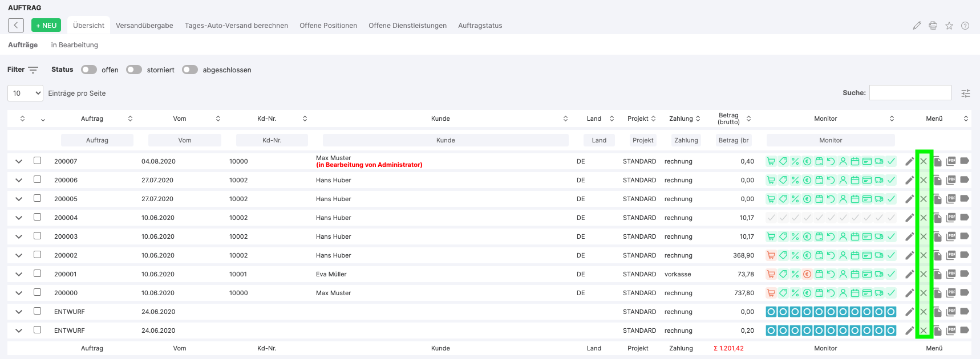This screenshot has width=980, height=359.
Task: Switch to the Versandübergabe tab
Action: 144,26
